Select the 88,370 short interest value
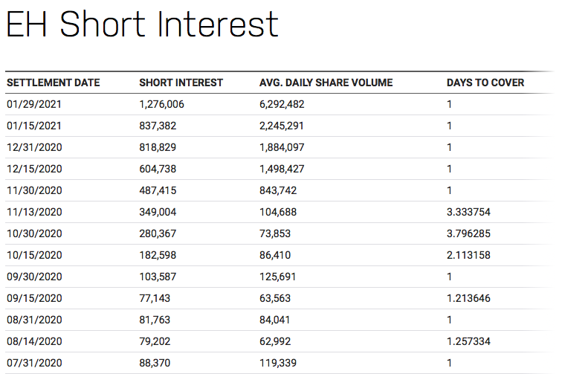Screen dimensions: 588x374 coord(155,363)
